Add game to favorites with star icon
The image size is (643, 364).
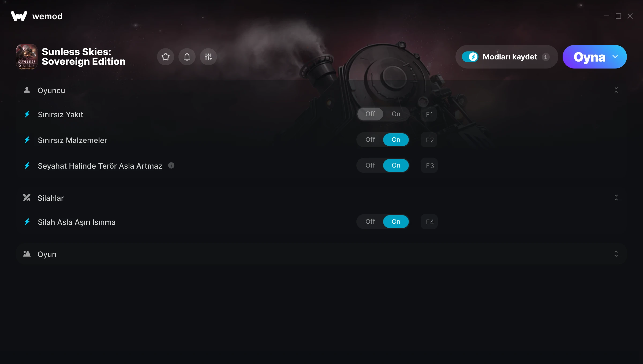tap(166, 57)
